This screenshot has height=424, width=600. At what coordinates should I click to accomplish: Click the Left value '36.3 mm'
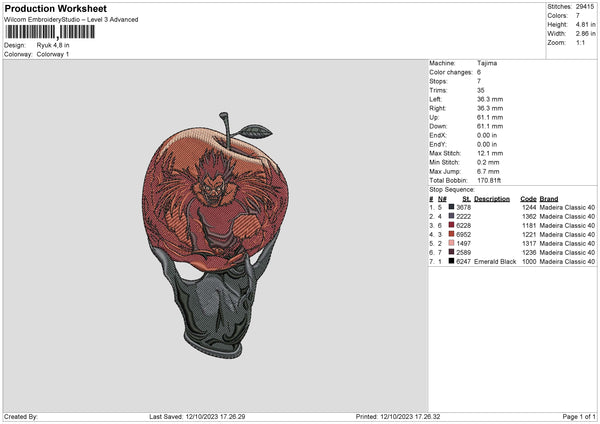click(x=490, y=99)
